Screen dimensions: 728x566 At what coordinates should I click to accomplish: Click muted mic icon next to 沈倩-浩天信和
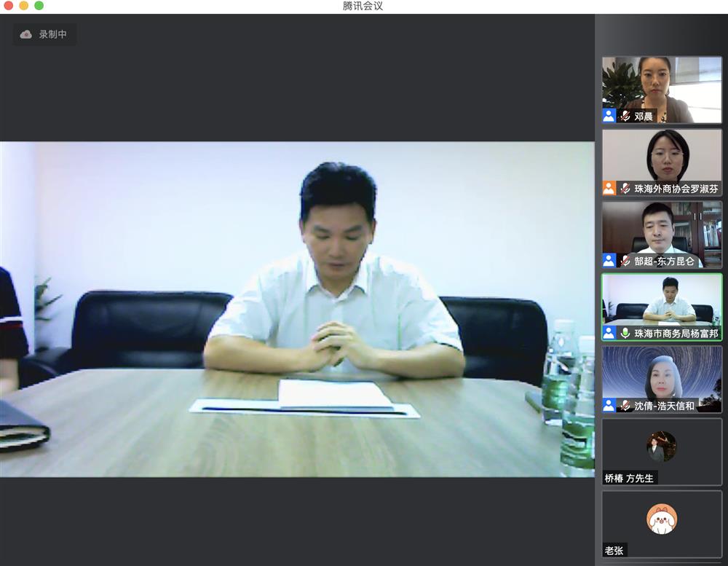click(x=625, y=405)
